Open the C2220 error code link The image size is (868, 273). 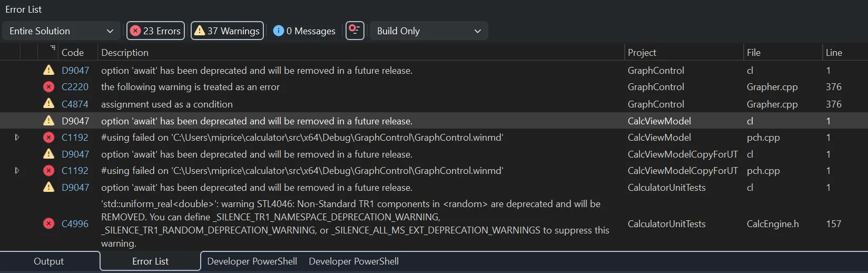point(75,87)
